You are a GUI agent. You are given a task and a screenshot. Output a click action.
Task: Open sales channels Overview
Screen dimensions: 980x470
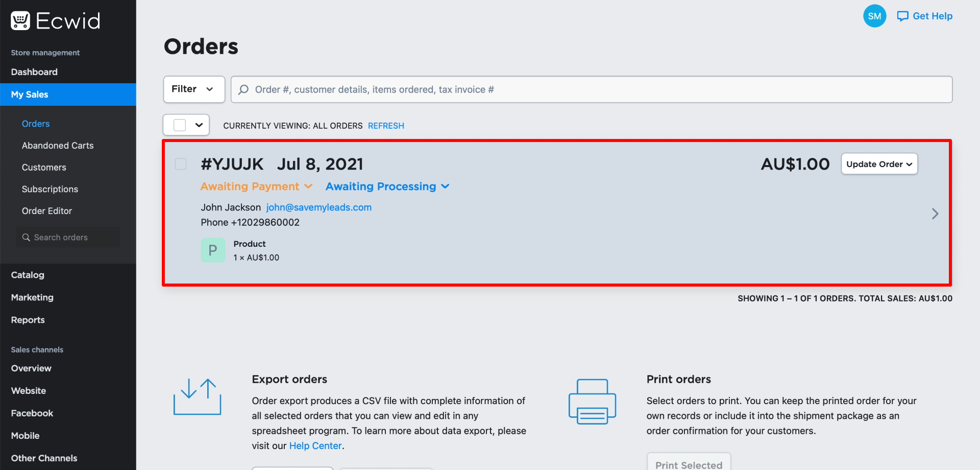click(31, 368)
